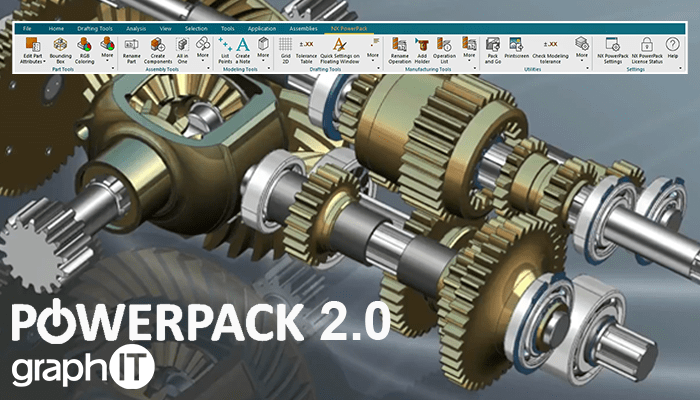700x400 pixels.
Task: Go to the Analysis tab
Action: pos(136,29)
